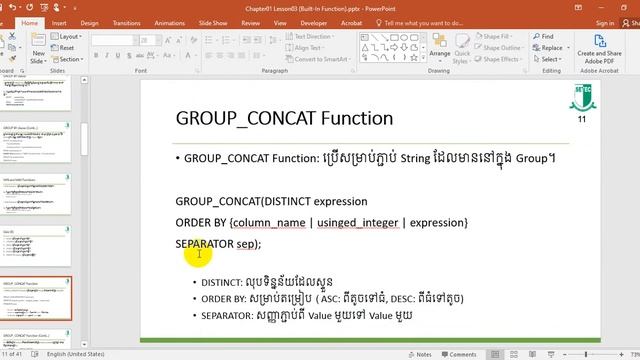Click the Strikethrough abc icon

(x=140, y=55)
